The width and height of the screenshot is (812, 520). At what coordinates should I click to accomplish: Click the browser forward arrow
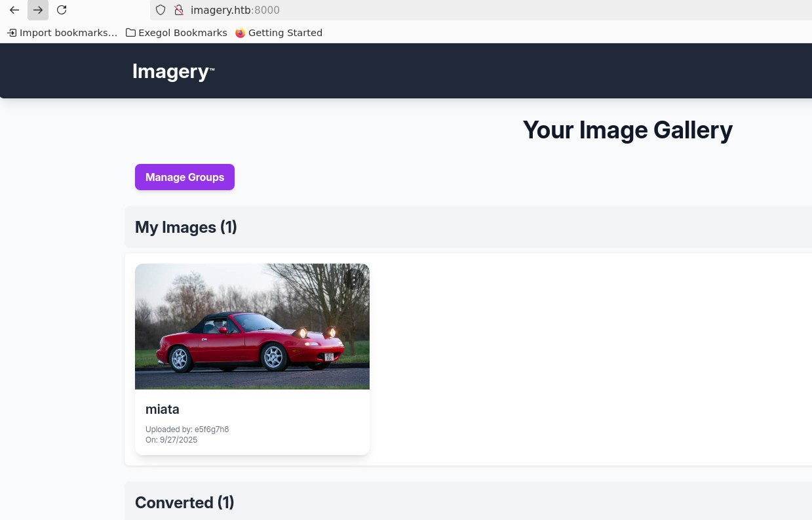(x=38, y=10)
